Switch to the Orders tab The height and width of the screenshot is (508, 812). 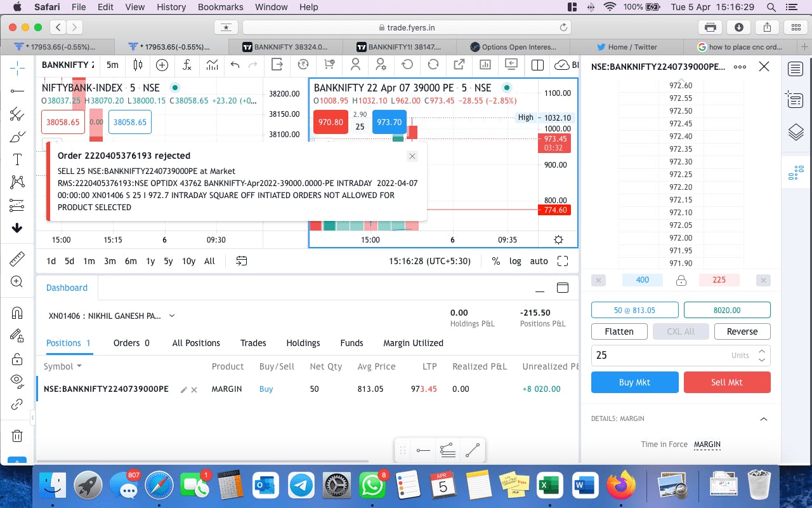[x=131, y=343]
